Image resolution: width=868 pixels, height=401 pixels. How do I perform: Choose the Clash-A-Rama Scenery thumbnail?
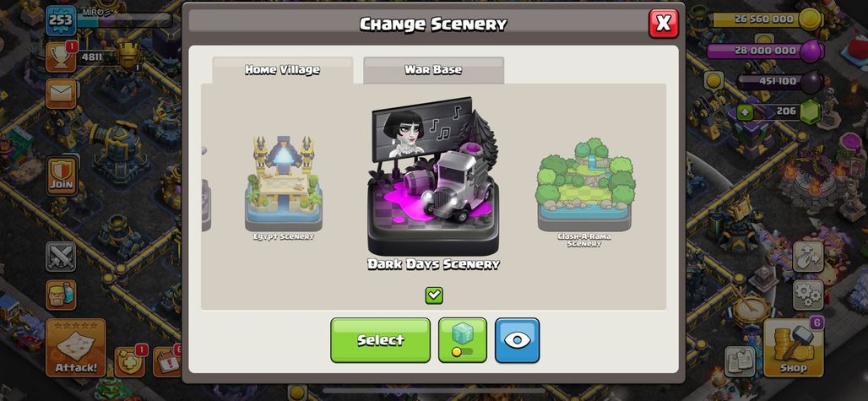(x=584, y=191)
